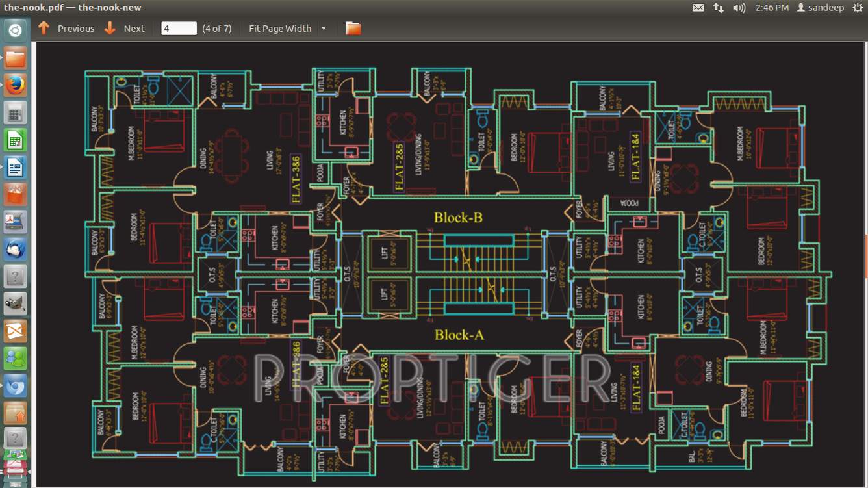Launch LibreOffice Calc spreadsheet

tap(15, 140)
